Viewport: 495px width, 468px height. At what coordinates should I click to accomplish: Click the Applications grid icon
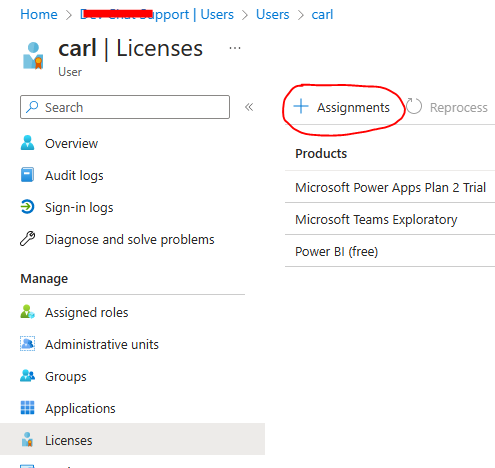pyautogui.click(x=27, y=407)
